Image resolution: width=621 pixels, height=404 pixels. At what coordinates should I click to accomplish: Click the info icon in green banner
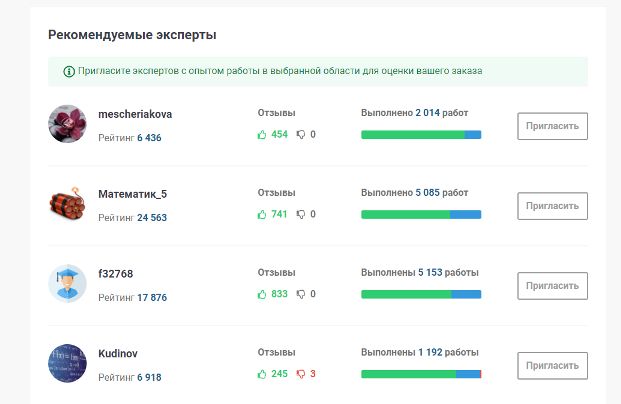[x=69, y=71]
